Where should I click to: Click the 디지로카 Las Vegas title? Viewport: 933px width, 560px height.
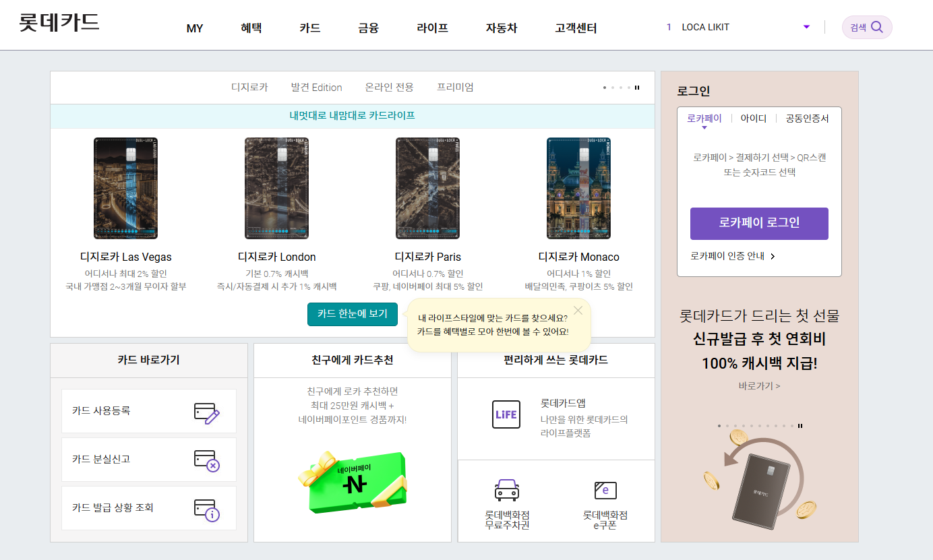125,257
